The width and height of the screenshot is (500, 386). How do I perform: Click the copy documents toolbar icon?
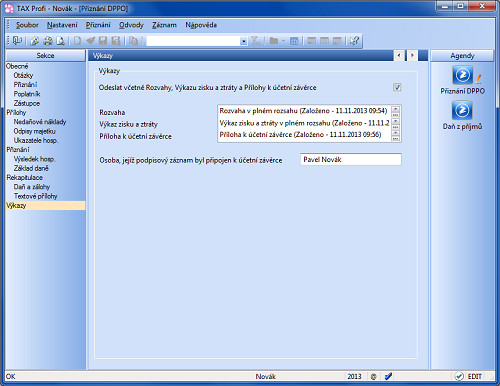click(x=133, y=41)
